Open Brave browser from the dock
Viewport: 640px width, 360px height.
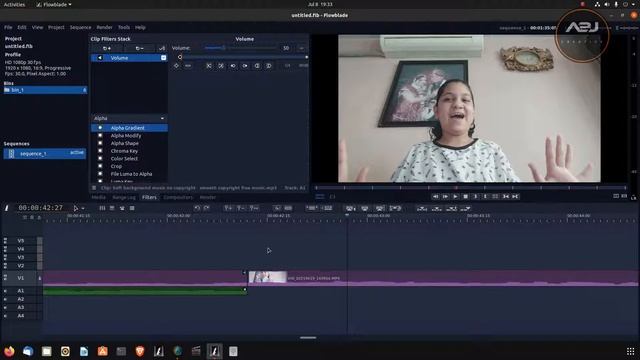(140, 351)
